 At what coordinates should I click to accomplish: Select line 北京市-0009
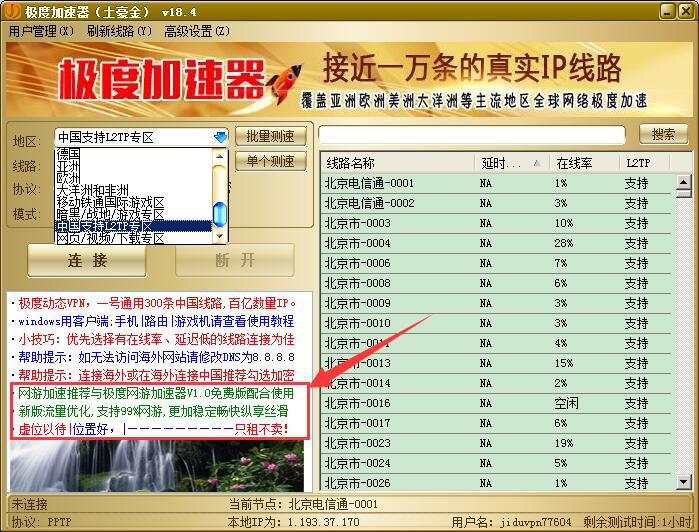[496, 303]
